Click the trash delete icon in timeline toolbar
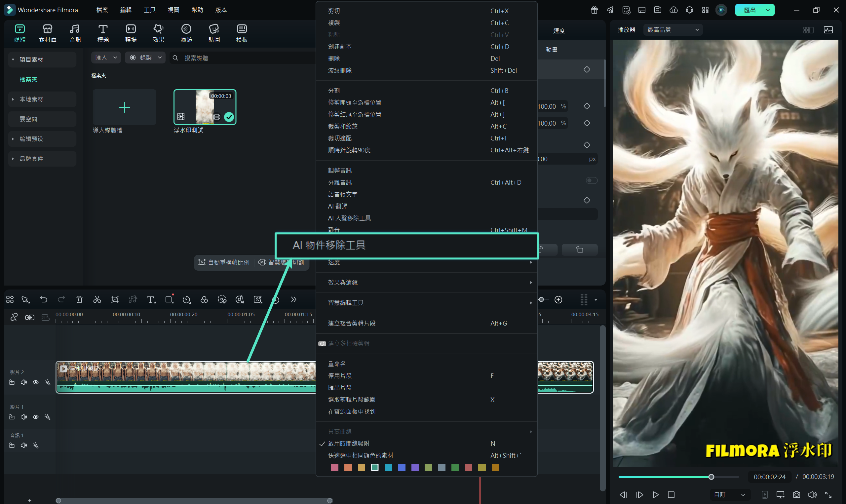 79,299
